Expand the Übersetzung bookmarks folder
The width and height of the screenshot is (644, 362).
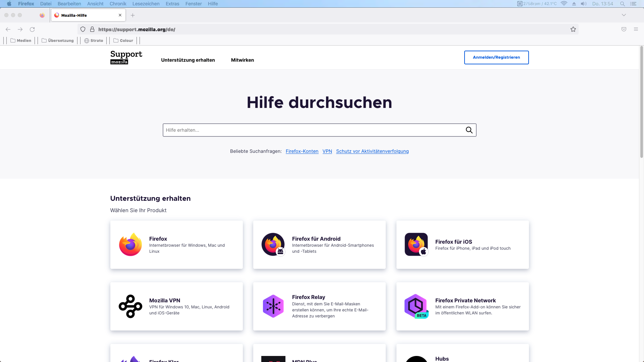58,41
